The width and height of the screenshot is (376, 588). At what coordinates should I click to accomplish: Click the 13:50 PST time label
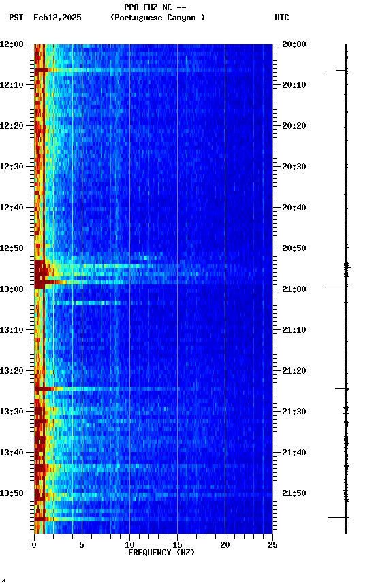pos(12,494)
